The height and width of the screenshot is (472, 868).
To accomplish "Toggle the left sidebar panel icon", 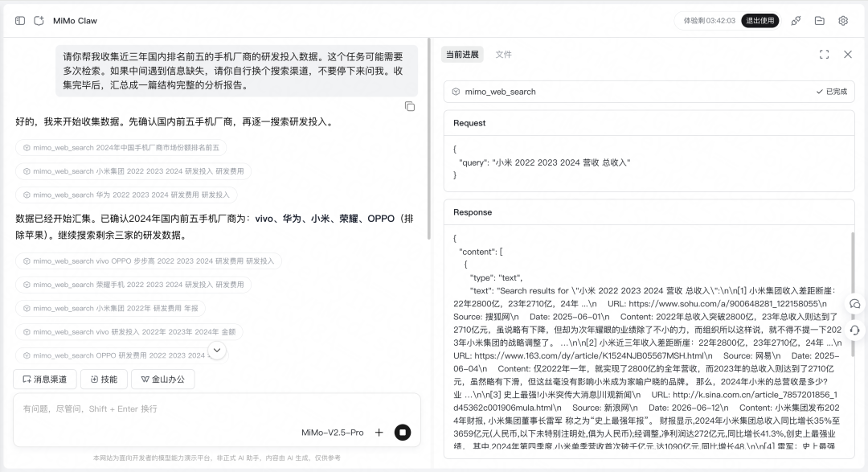I will pos(20,20).
